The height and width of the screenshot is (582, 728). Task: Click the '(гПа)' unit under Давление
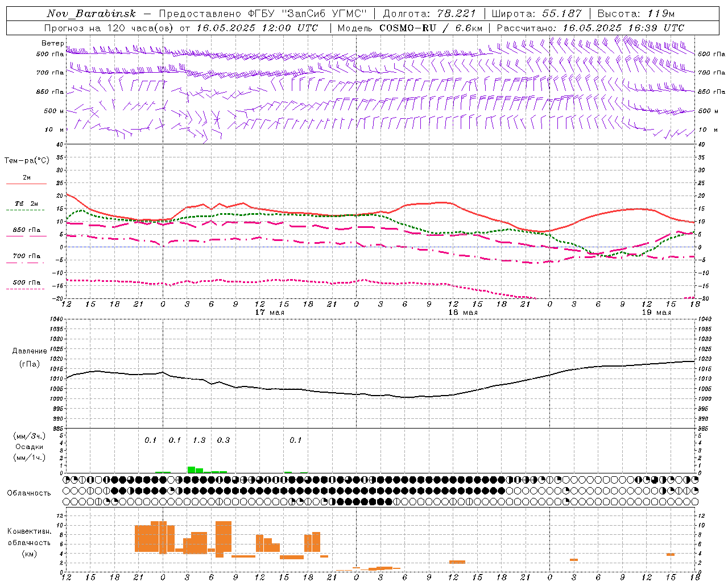point(30,364)
